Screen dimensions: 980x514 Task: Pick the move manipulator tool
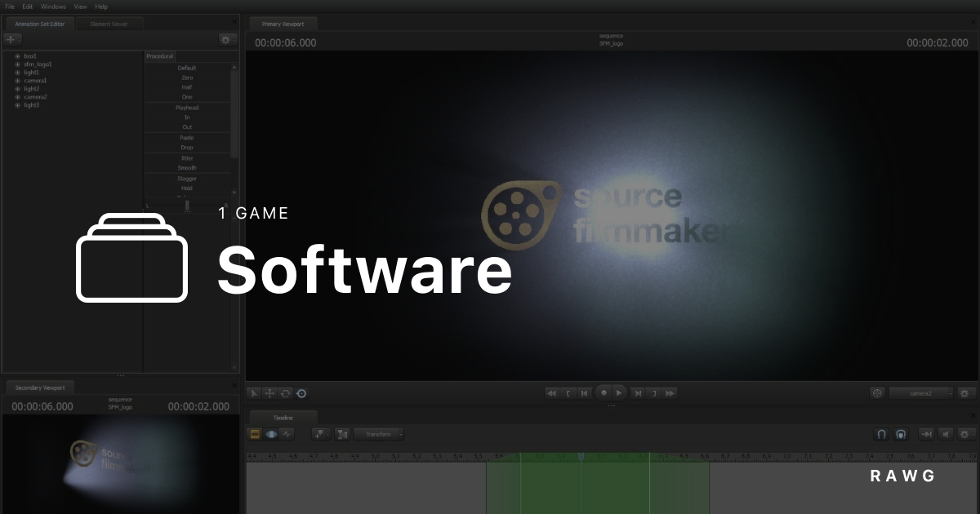(269, 393)
